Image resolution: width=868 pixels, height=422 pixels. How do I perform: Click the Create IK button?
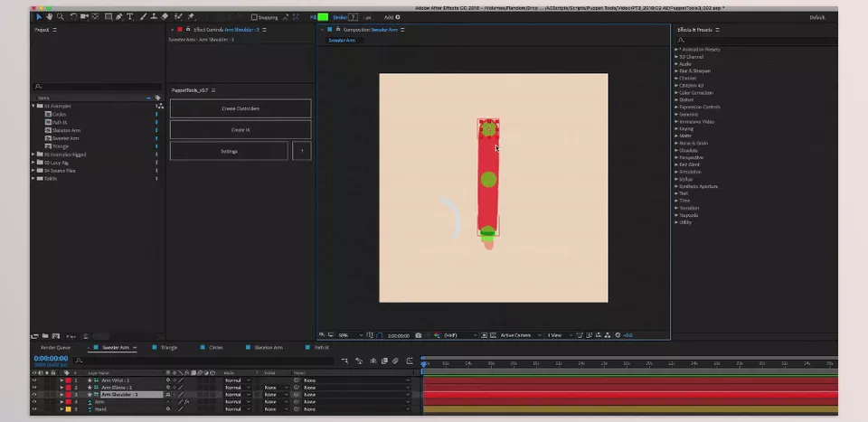[241, 129]
